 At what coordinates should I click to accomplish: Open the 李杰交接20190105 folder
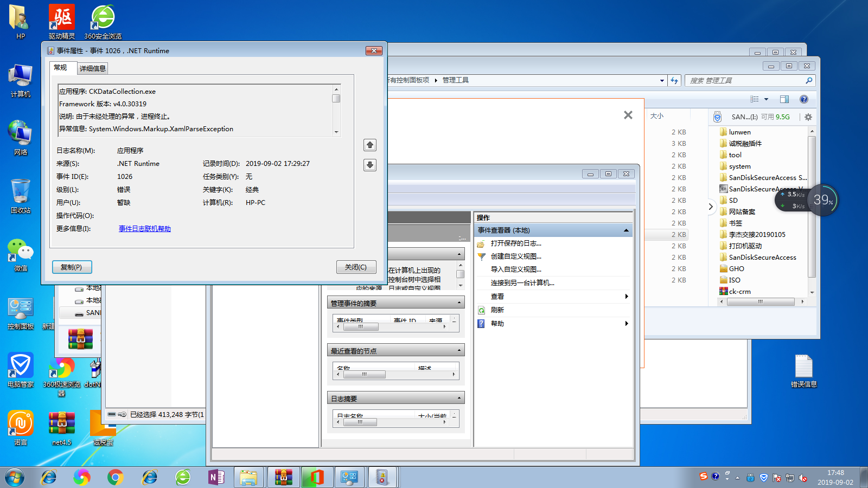click(x=757, y=235)
